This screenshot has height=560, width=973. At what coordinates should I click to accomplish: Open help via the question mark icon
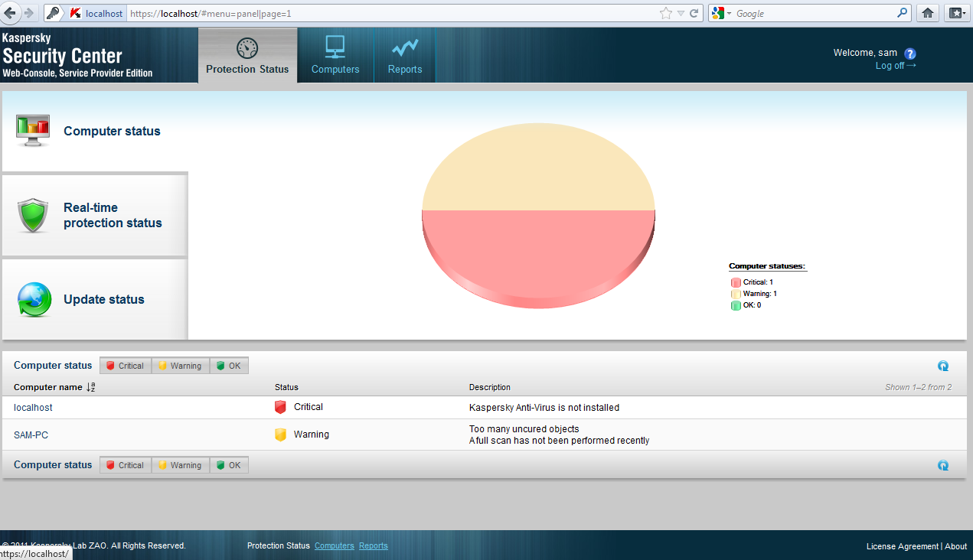[909, 53]
